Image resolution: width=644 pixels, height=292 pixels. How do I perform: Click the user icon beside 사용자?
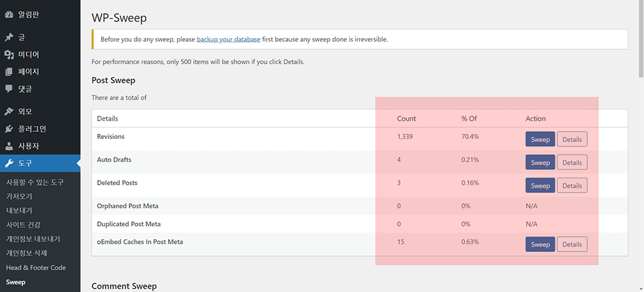(9, 146)
